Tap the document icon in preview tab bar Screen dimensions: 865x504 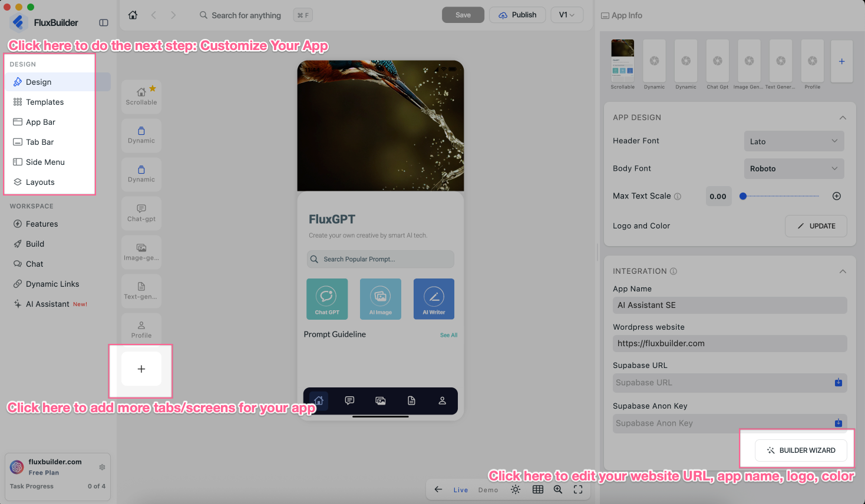point(411,401)
